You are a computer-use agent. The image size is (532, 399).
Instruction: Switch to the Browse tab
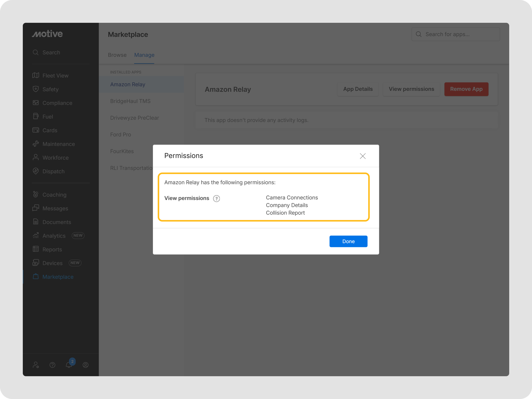click(x=117, y=55)
